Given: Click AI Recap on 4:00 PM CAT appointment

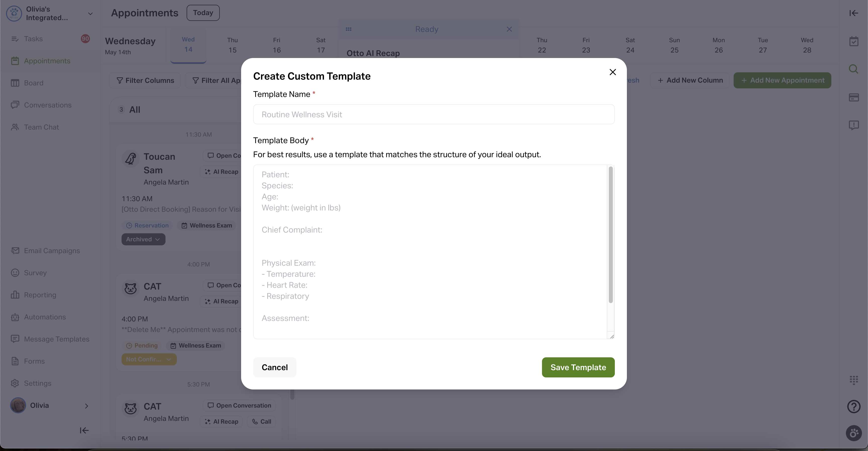Looking at the screenshot, I should [221, 301].
